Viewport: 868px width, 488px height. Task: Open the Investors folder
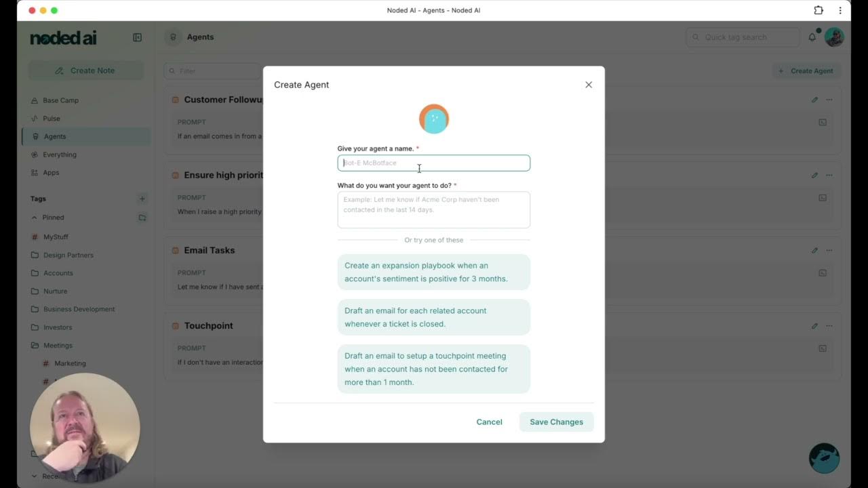click(x=58, y=327)
